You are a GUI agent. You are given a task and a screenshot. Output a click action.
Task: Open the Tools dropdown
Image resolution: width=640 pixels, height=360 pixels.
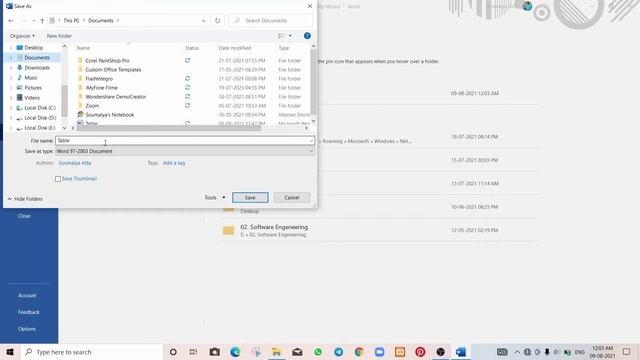click(215, 198)
